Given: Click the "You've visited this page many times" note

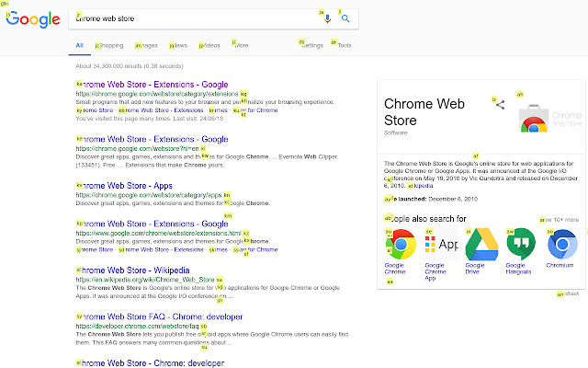Looking at the screenshot, I should point(149,119).
